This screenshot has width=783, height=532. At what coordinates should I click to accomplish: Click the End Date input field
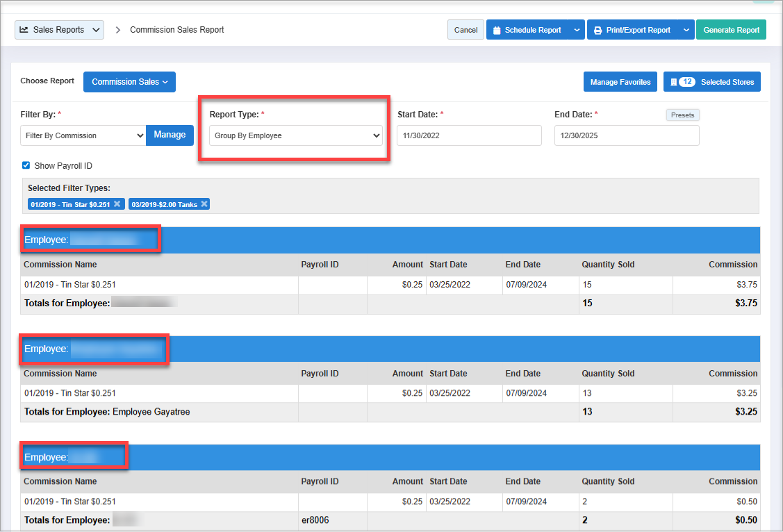click(626, 135)
